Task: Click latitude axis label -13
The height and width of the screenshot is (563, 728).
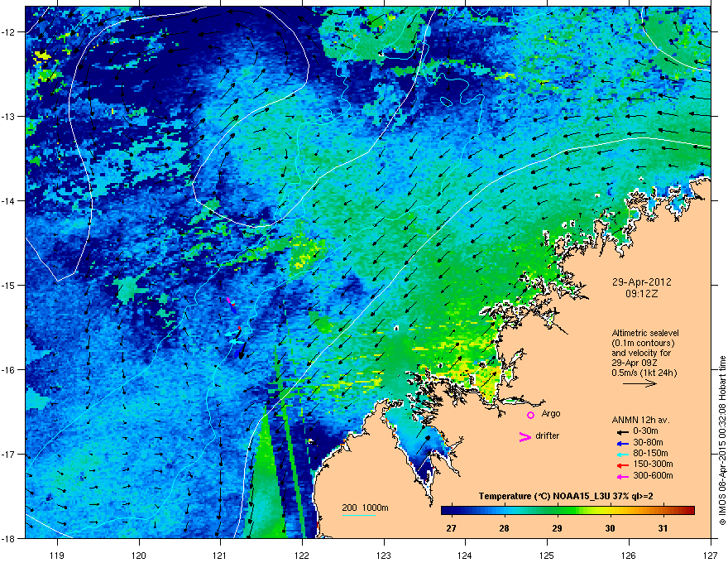Action: 8,117
